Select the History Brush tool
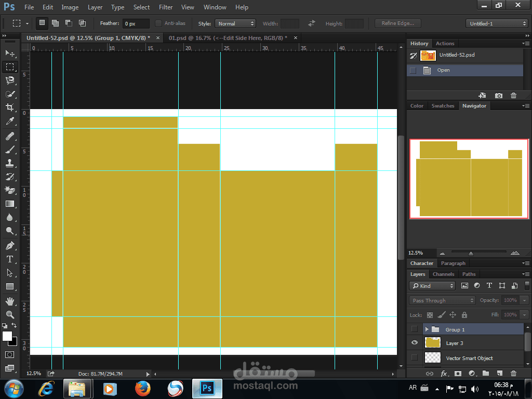 click(10, 177)
